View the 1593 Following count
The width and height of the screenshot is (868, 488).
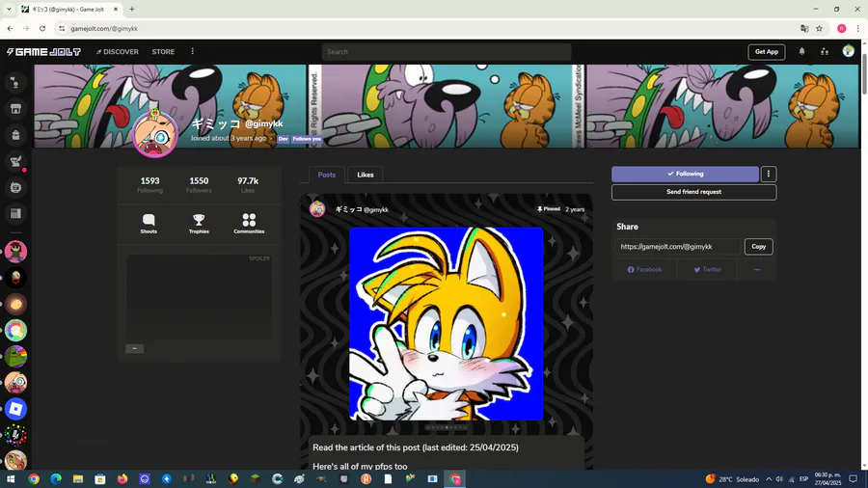tap(150, 185)
